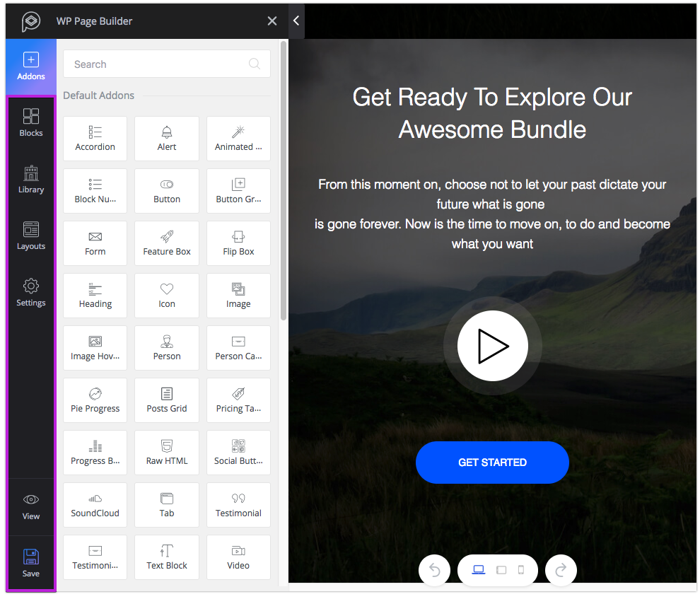Select the Alert addon
Image resolution: width=700 pixels, height=599 pixels.
pos(167,139)
